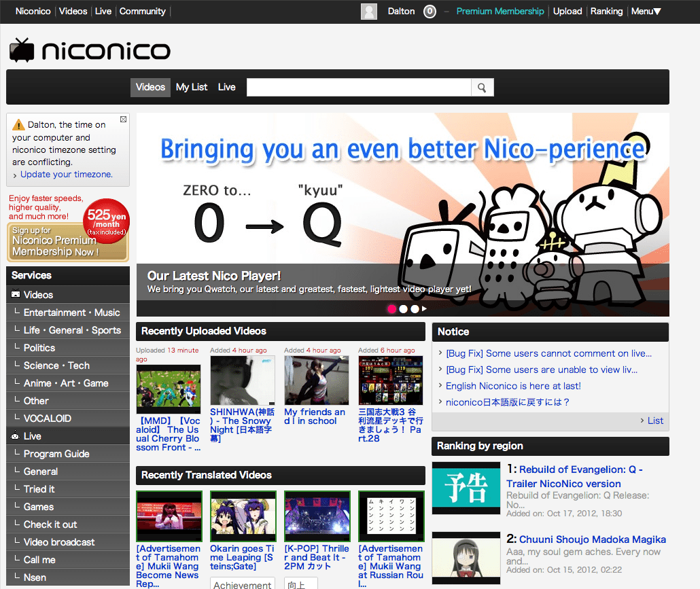Image resolution: width=700 pixels, height=589 pixels.
Task: Open the Call me category
Action: pos(68,560)
